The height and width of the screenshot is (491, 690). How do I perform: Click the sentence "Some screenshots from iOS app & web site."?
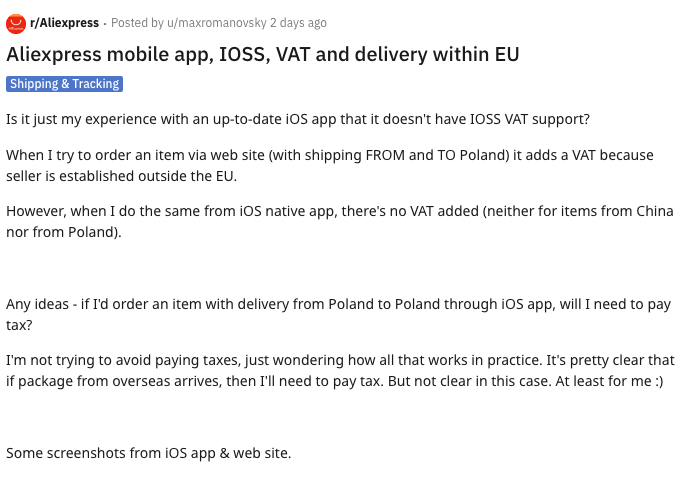click(x=149, y=453)
